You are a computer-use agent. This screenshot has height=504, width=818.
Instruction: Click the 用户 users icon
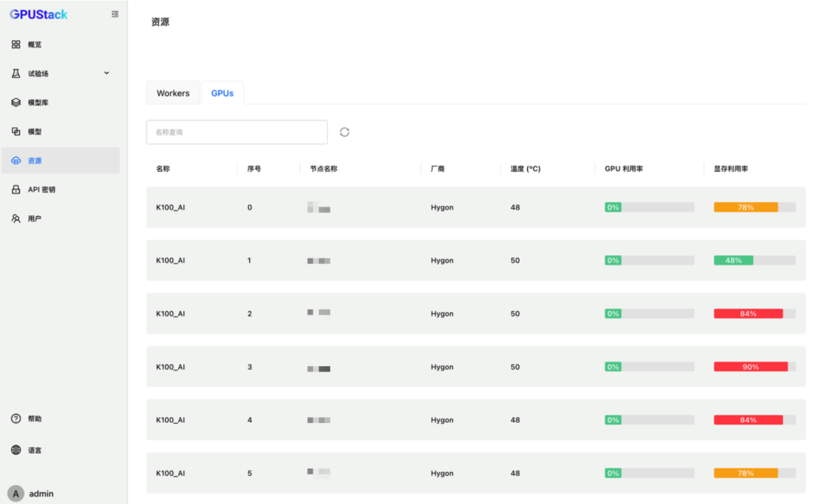(16, 219)
